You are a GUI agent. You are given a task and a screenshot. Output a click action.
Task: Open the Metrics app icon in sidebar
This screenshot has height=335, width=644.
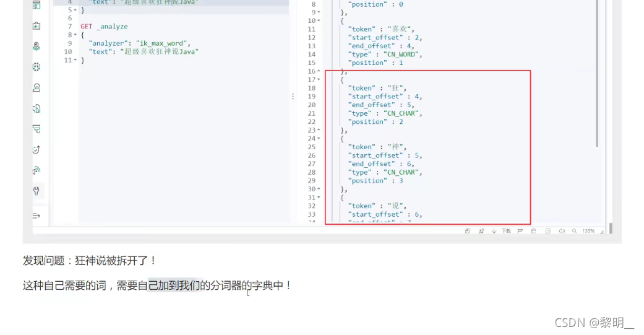[x=36, y=87]
